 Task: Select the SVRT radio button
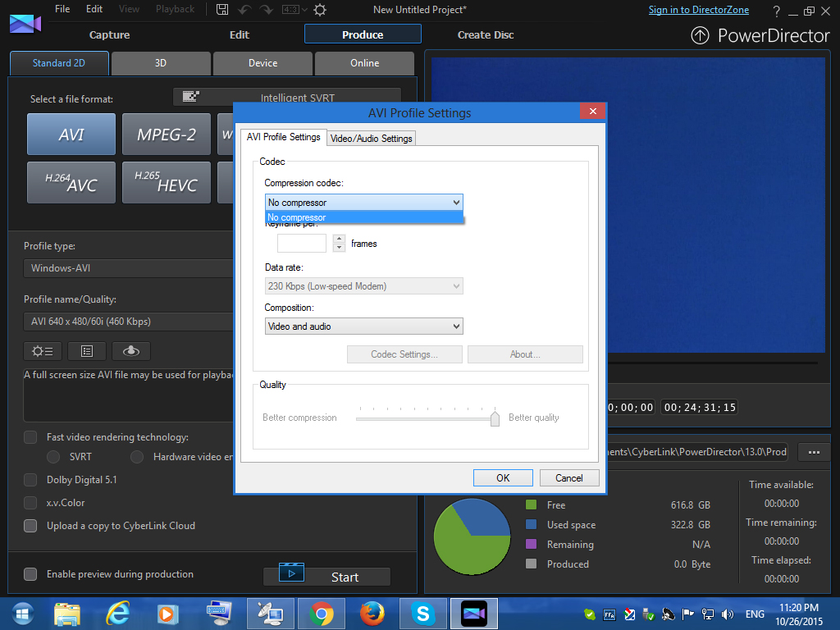pyautogui.click(x=53, y=457)
